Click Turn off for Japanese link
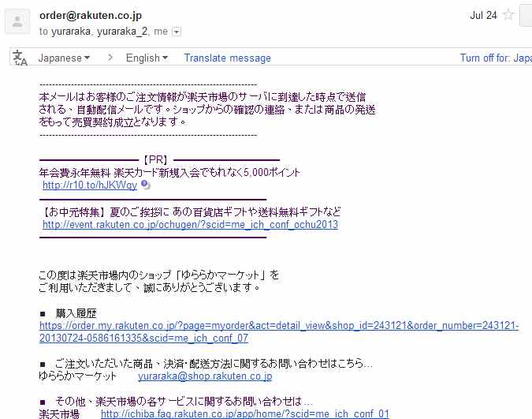Image resolution: width=532 pixels, height=419 pixels. click(496, 58)
